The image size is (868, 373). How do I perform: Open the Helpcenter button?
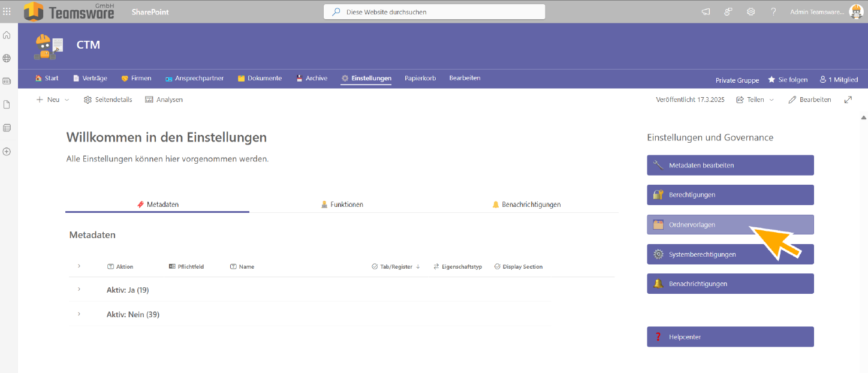(730, 337)
